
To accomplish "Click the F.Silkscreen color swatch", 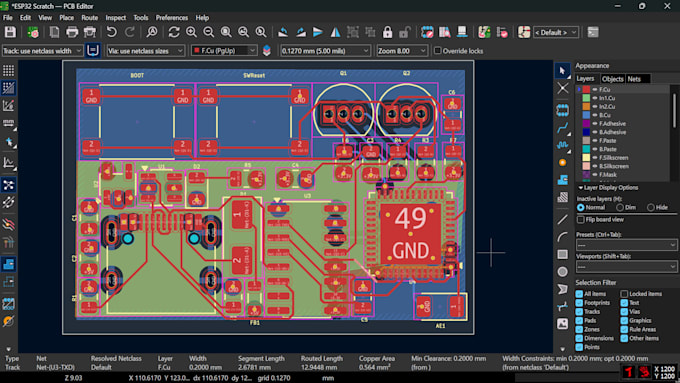I will pyautogui.click(x=586, y=157).
